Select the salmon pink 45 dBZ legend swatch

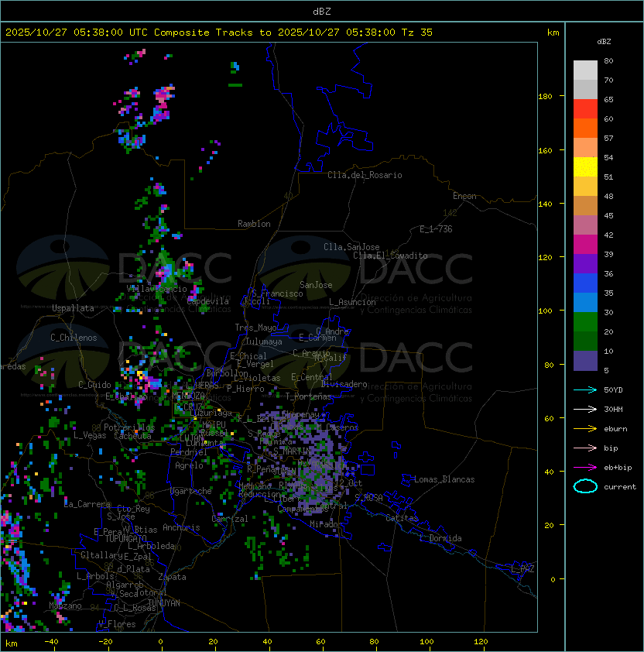coord(585,225)
